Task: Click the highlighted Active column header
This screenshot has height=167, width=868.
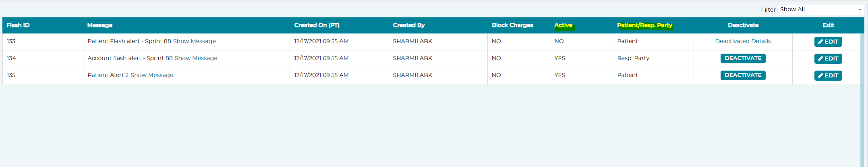Action: (563, 25)
